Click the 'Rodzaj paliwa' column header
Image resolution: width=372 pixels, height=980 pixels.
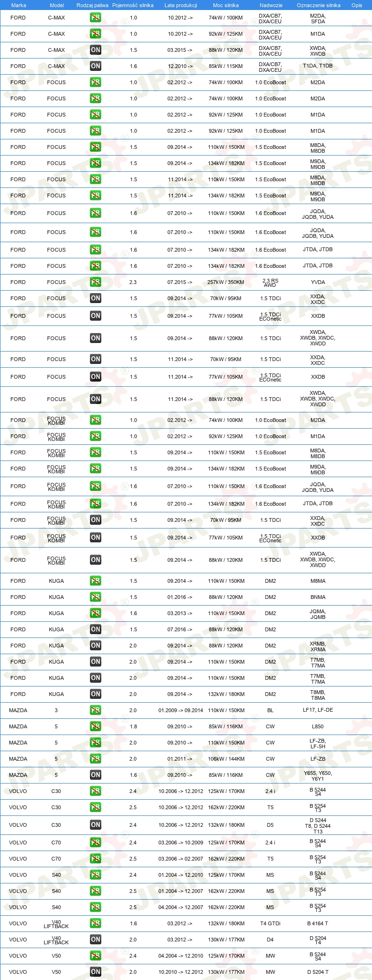[x=92, y=5]
